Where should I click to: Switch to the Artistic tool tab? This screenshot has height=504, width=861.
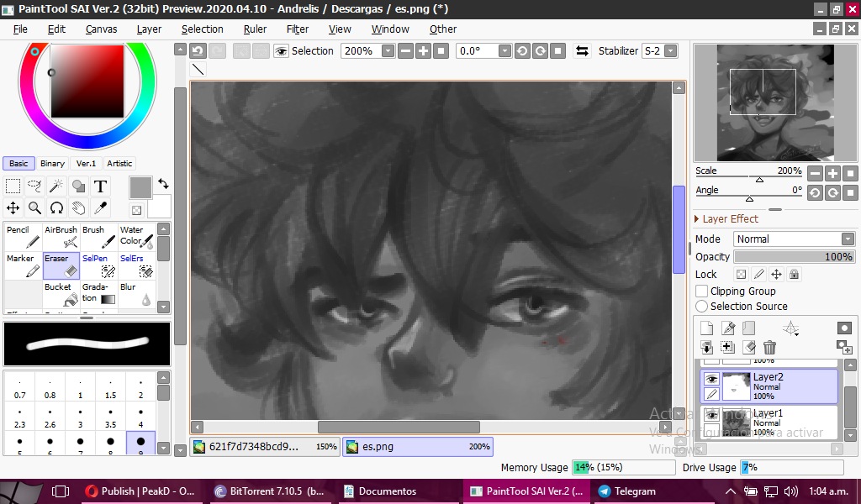(x=119, y=164)
